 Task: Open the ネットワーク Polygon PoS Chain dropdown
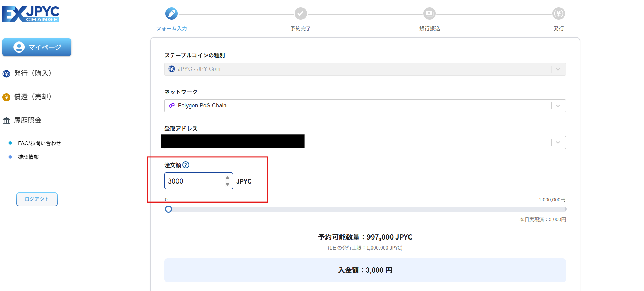pos(365,106)
